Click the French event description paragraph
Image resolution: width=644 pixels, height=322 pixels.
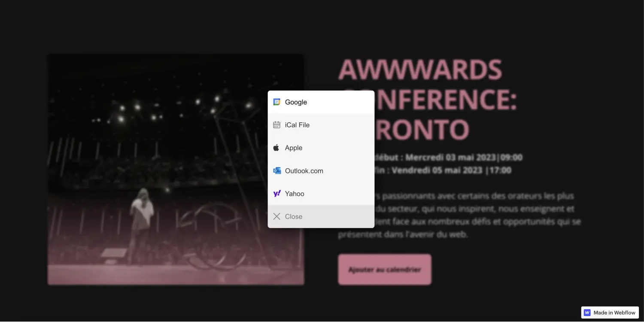point(459,216)
